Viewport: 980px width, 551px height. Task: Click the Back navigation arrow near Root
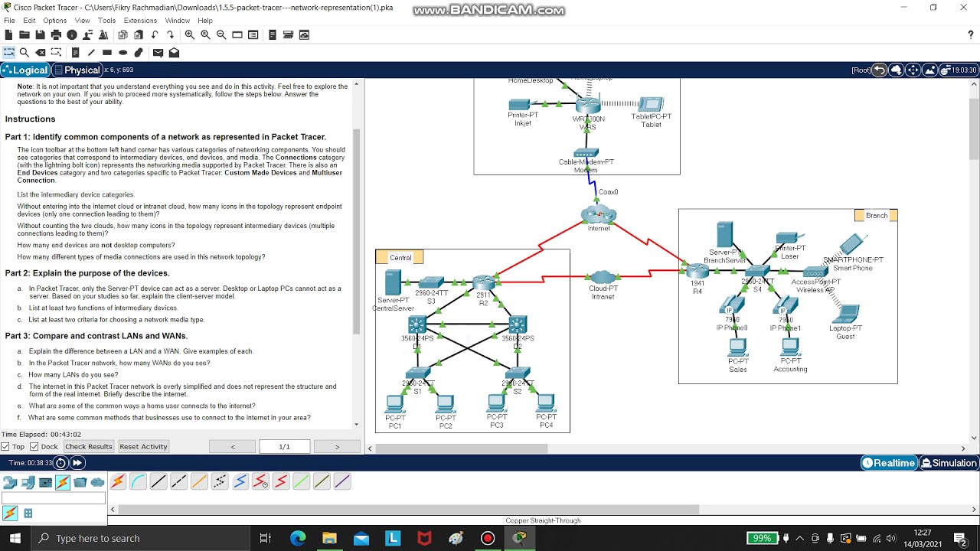[x=880, y=70]
